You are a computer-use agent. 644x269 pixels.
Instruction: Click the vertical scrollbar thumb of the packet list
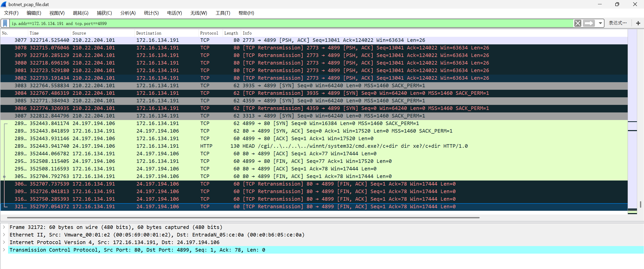pos(641,204)
